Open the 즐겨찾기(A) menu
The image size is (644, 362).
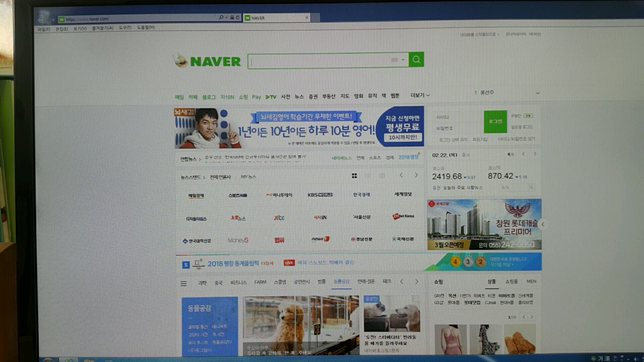tap(103, 28)
